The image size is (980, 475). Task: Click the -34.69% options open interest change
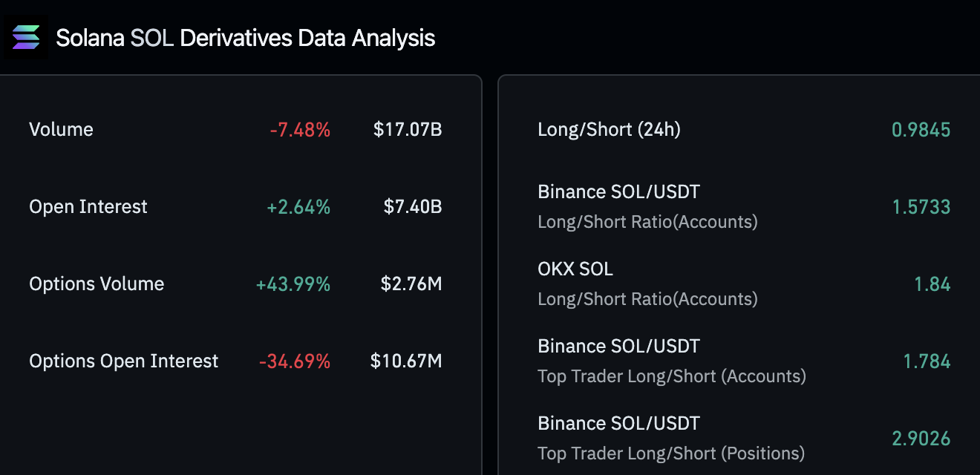tap(295, 361)
